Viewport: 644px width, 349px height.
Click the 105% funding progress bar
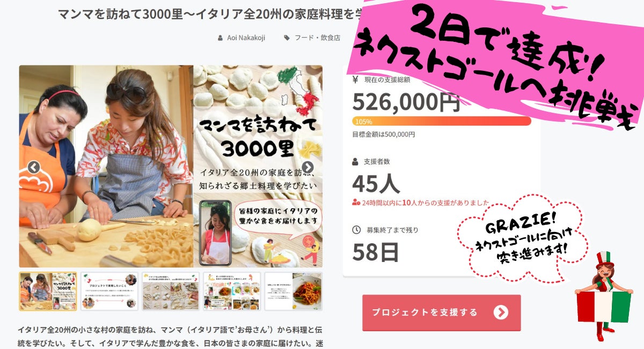tap(441, 121)
